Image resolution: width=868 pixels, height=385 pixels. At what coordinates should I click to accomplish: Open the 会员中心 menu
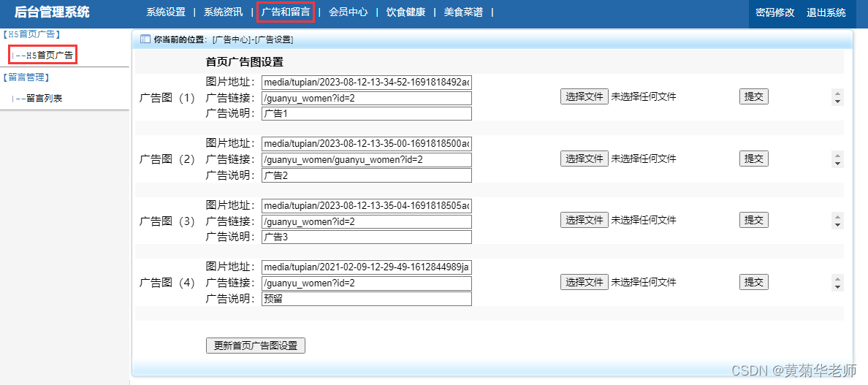pos(349,12)
